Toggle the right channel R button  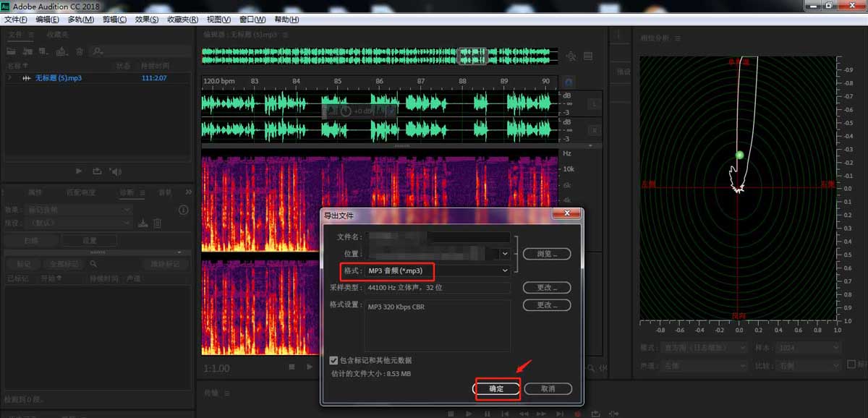[x=594, y=131]
